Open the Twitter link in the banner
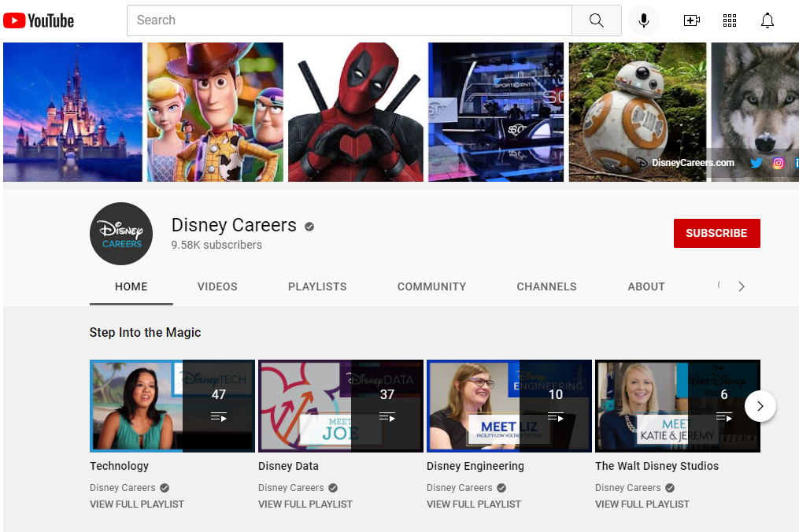 756,163
